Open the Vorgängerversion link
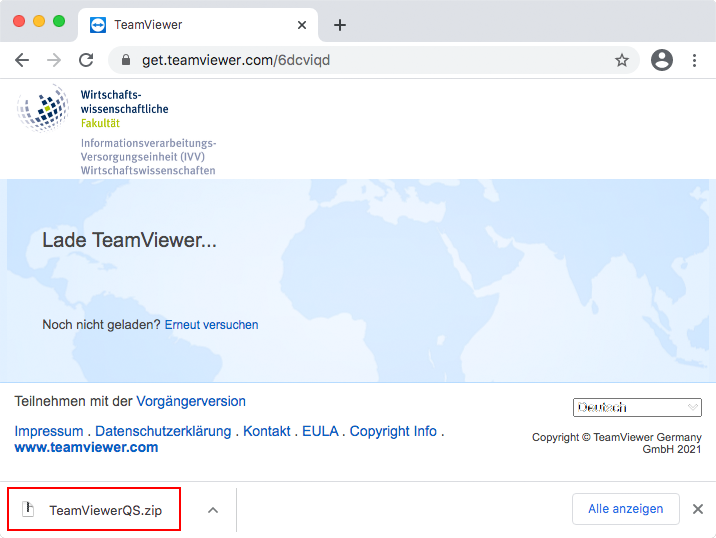 [191, 401]
